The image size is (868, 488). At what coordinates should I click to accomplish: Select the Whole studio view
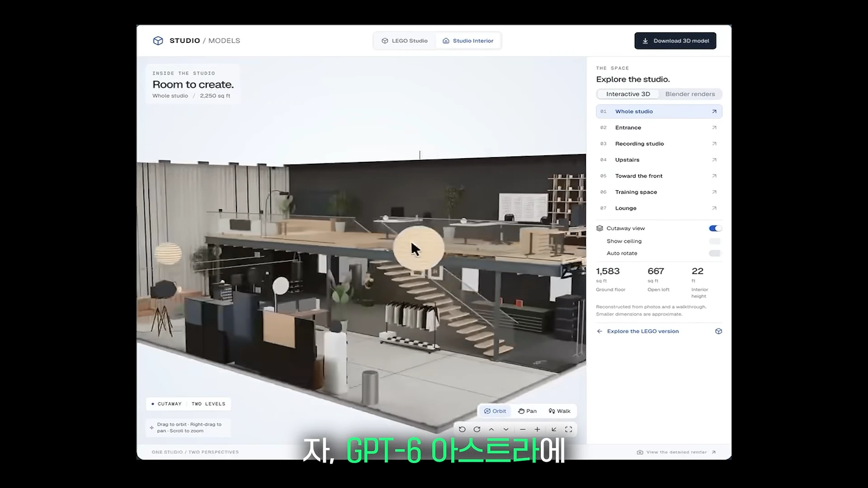(659, 112)
